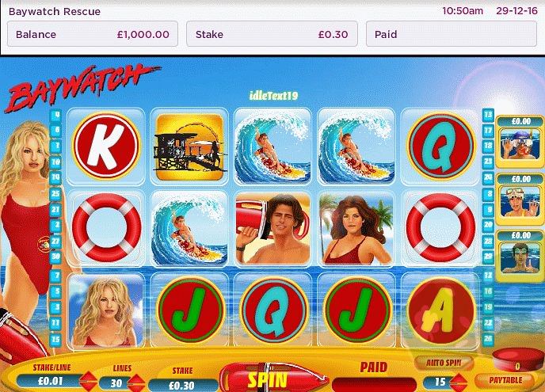Select the life ring symbol on first reel
Viewport: 545px width, 392px height.
106,228
